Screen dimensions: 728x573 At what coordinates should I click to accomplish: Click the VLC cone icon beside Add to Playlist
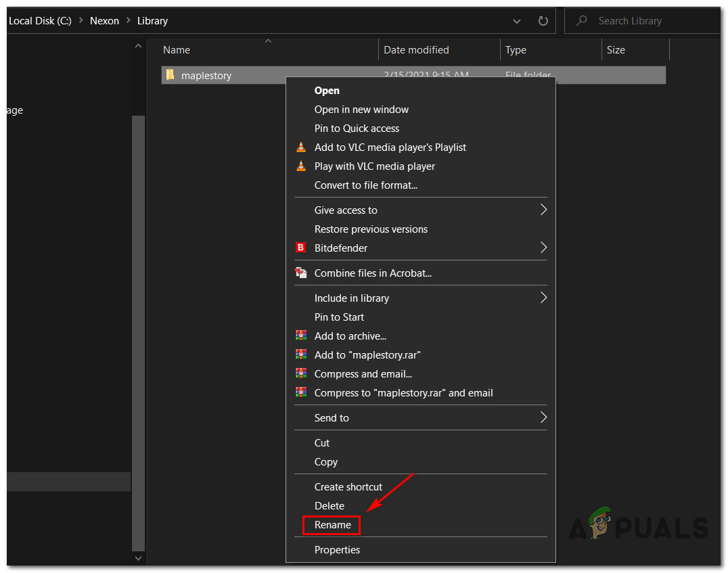[x=301, y=147]
